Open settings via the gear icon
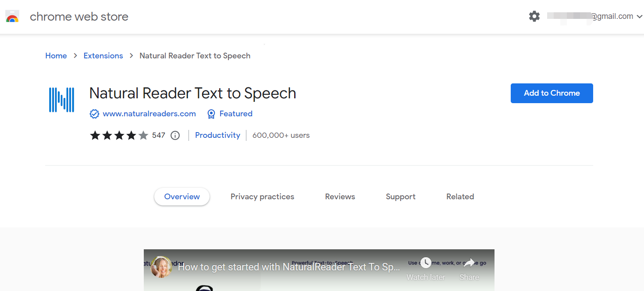Image resolution: width=644 pixels, height=291 pixels. coord(534,17)
